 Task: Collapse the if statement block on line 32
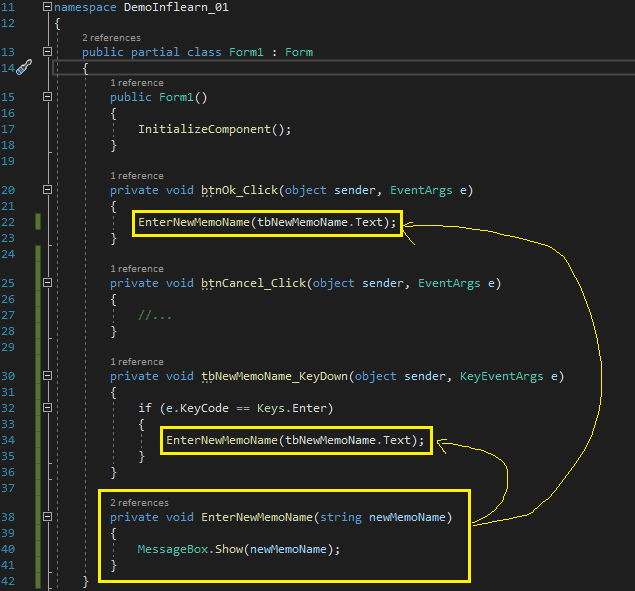(x=47, y=408)
